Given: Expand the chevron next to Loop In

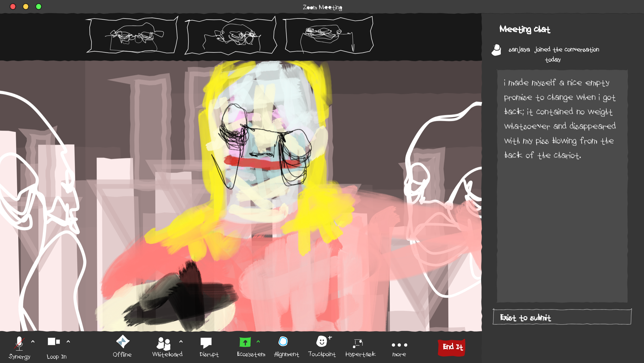Looking at the screenshot, I should click(x=68, y=342).
